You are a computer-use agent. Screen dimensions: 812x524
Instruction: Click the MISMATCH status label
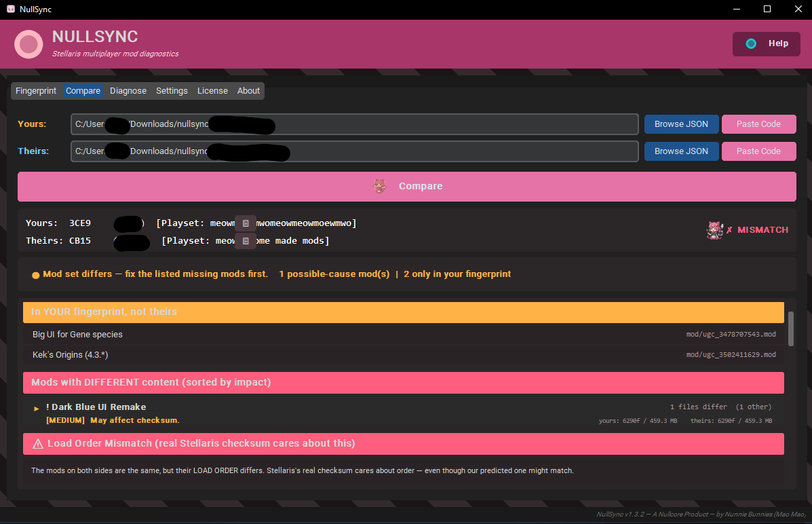(x=762, y=229)
